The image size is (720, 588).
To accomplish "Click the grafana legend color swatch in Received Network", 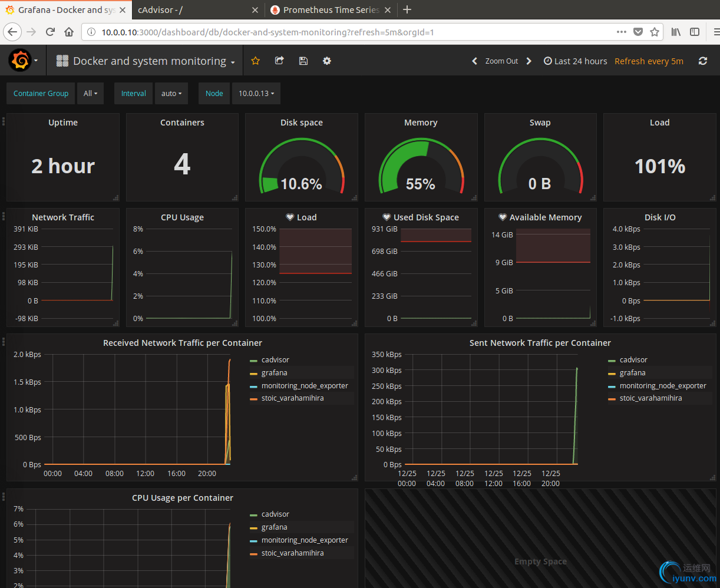I will tap(253, 373).
